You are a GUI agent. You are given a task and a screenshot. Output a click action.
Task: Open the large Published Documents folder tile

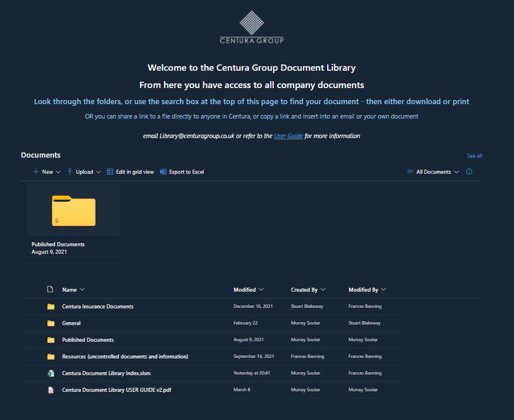point(74,211)
